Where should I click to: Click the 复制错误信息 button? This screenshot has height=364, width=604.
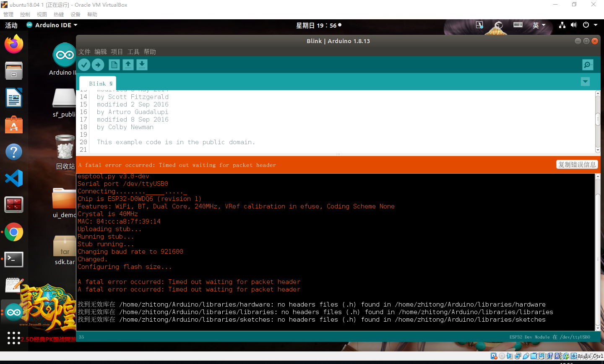click(x=577, y=164)
